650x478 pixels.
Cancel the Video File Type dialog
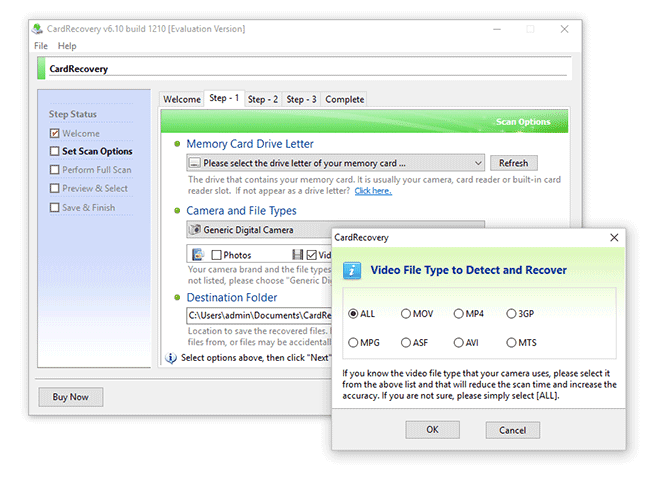click(x=512, y=430)
